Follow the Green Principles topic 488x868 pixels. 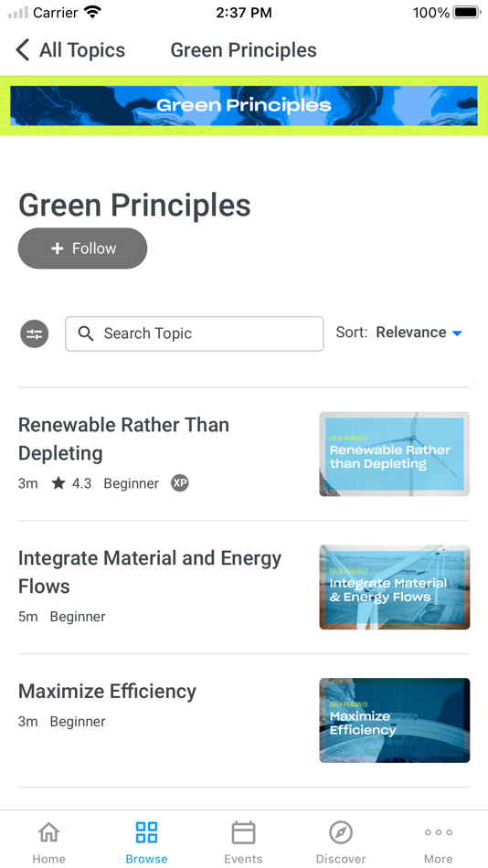pyautogui.click(x=82, y=249)
